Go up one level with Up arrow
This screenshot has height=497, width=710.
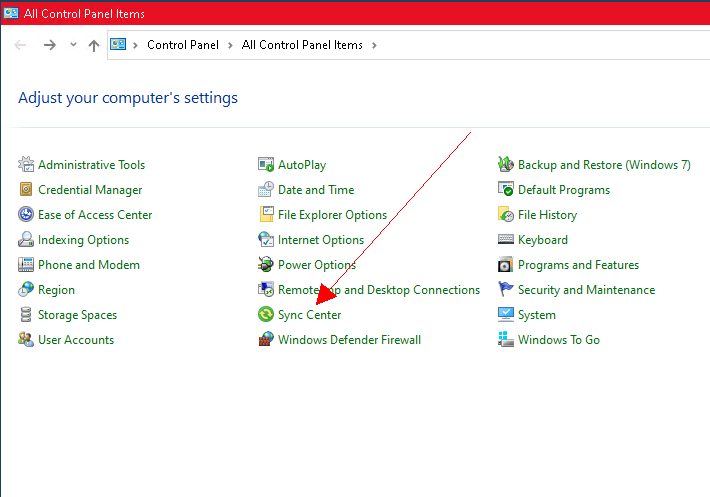pos(94,45)
